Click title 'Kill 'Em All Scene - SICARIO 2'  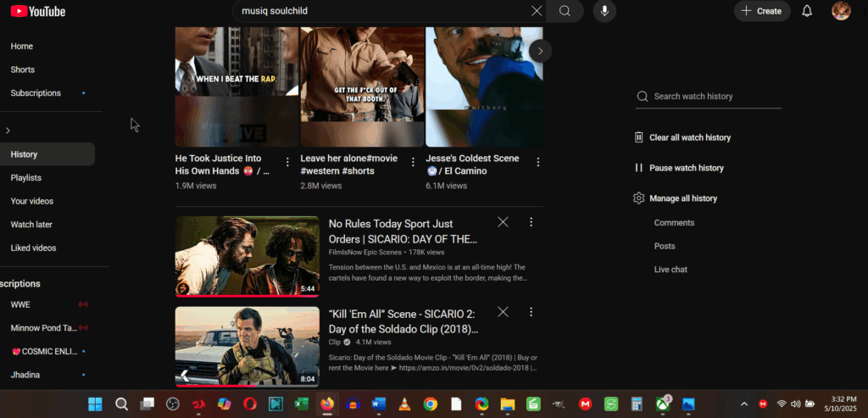coord(403,321)
